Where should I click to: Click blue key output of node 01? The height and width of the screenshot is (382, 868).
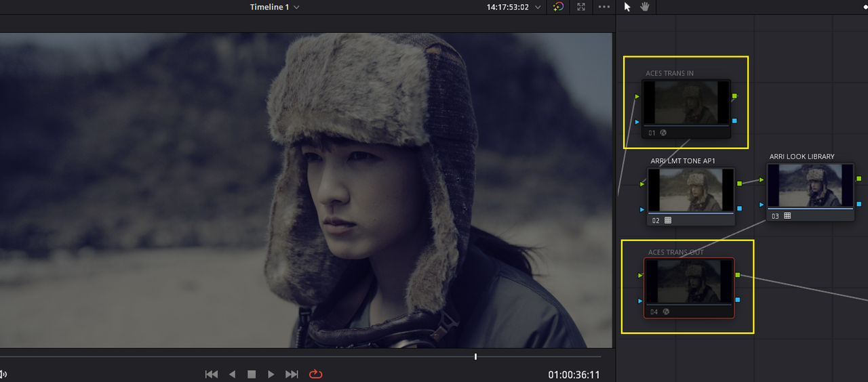[735, 121]
